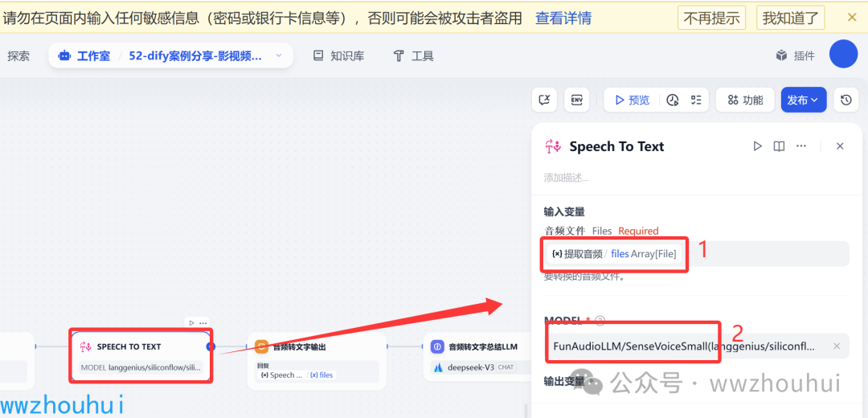Expand the 发布 publish dropdown
The image size is (868, 418).
pyautogui.click(x=803, y=100)
